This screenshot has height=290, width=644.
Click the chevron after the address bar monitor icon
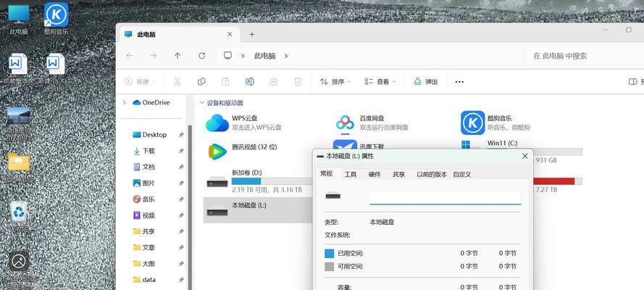(243, 55)
